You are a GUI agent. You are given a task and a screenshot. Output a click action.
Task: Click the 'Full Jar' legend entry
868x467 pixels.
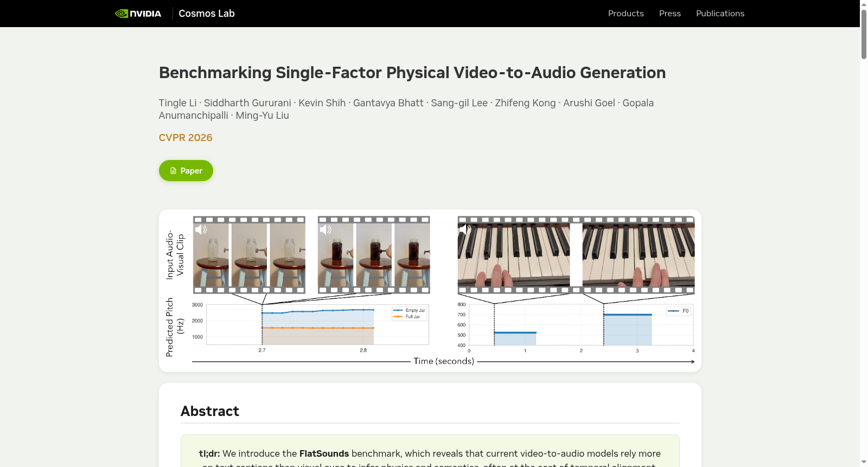407,317
